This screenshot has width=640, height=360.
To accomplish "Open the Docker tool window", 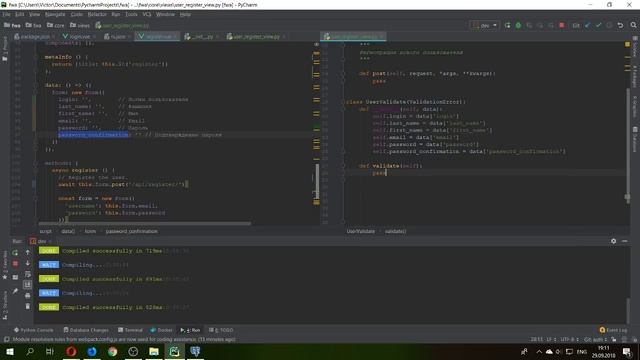I will (162, 330).
